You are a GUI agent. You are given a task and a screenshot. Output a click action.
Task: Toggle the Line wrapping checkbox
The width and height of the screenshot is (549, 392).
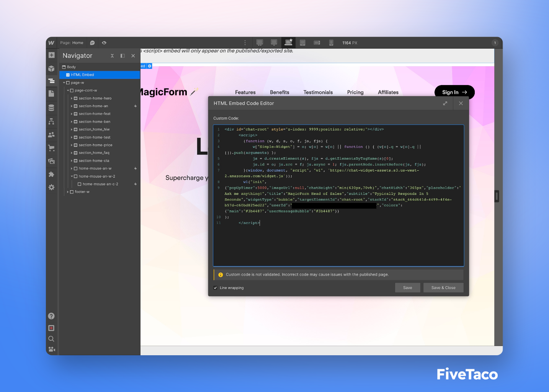click(215, 288)
